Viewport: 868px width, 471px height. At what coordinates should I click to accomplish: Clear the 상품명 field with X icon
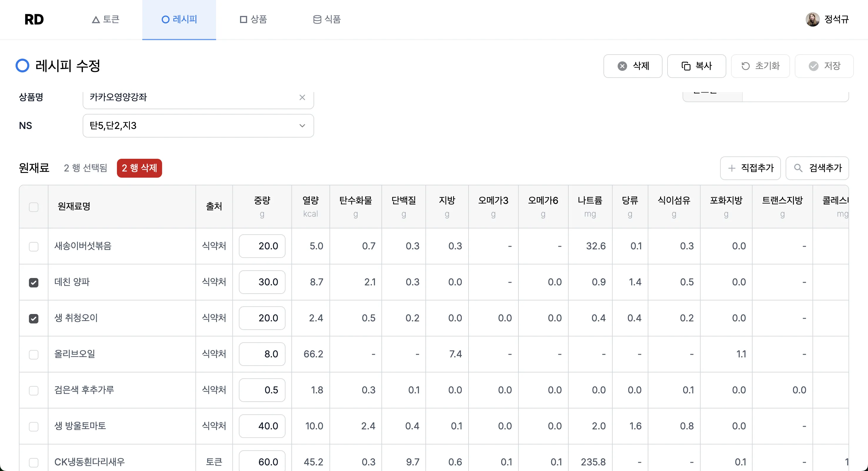[302, 97]
